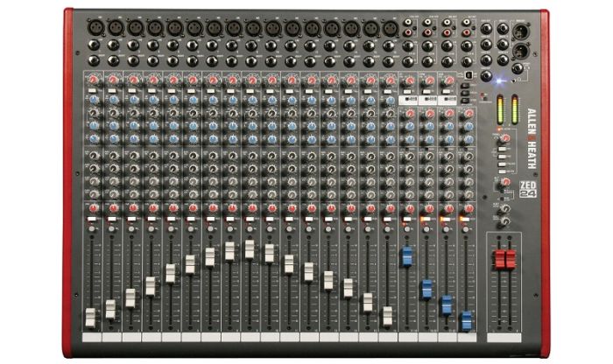Screen dimensions: 613x364
Task: Click the glowing blue power LED
Action: (x=499, y=81)
